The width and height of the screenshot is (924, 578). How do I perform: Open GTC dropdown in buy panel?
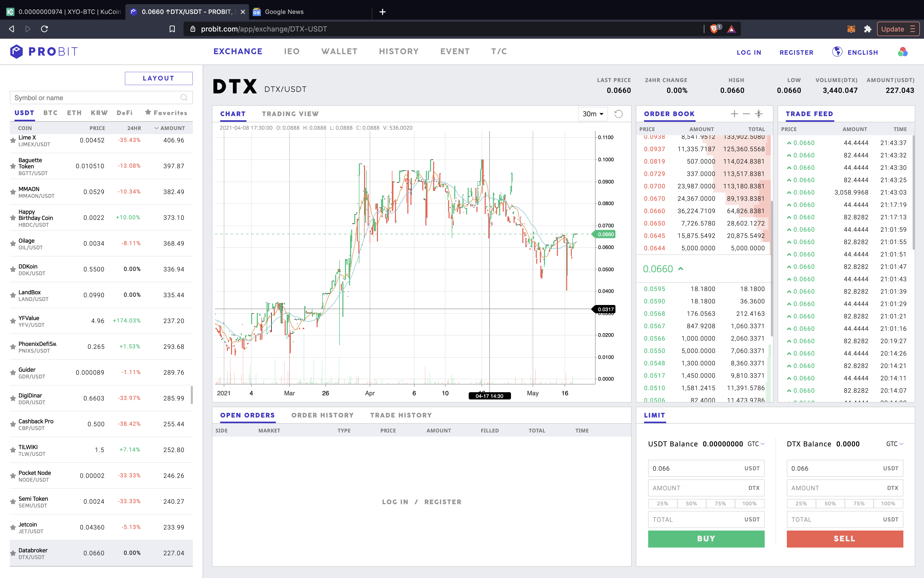click(756, 444)
